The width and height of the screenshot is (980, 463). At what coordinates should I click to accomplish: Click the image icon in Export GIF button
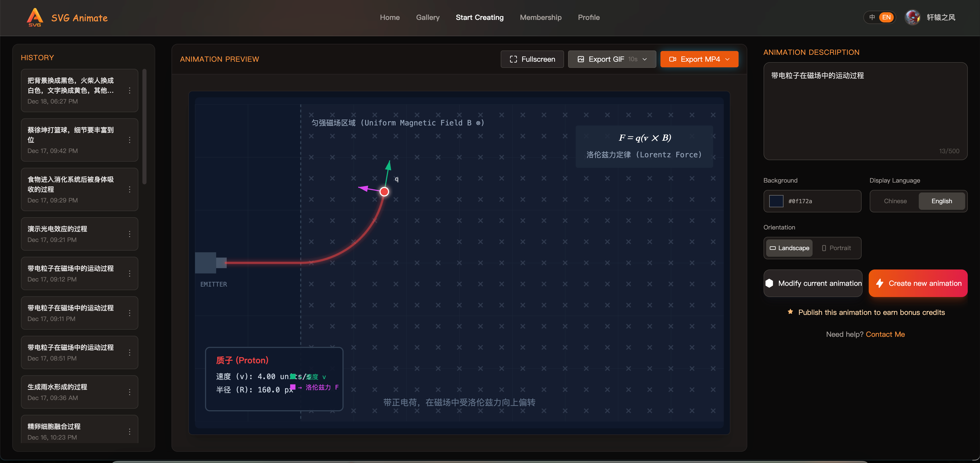[581, 59]
